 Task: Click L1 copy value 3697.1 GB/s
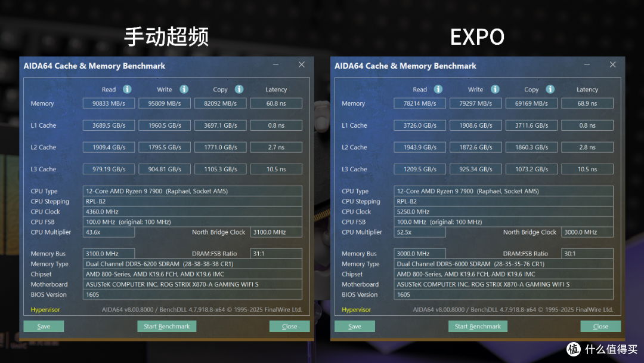(x=221, y=125)
